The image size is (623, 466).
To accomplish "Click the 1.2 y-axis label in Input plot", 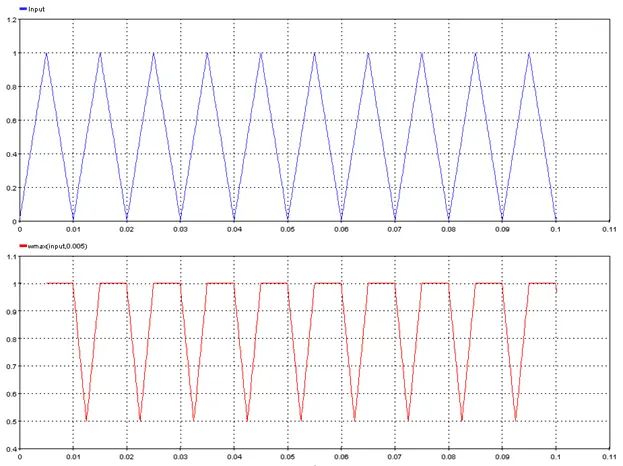I will point(12,20).
